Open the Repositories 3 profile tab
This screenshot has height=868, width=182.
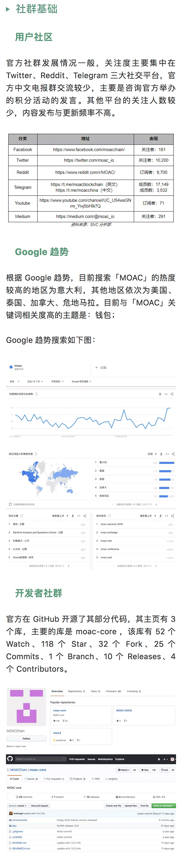[x=76, y=691]
